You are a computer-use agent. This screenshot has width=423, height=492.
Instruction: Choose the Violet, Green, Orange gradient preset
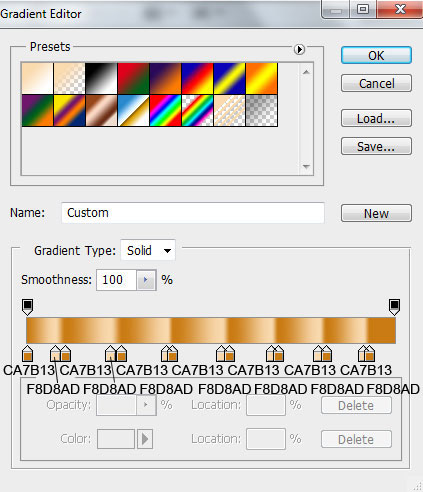coord(37,110)
